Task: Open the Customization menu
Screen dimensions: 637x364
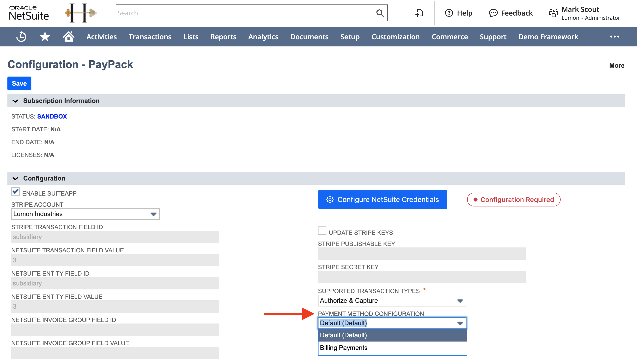Action: tap(395, 37)
